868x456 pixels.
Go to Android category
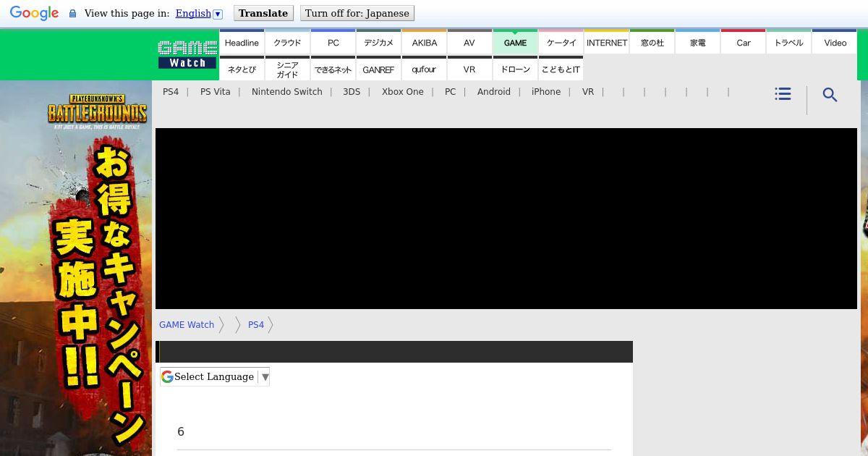click(x=494, y=92)
